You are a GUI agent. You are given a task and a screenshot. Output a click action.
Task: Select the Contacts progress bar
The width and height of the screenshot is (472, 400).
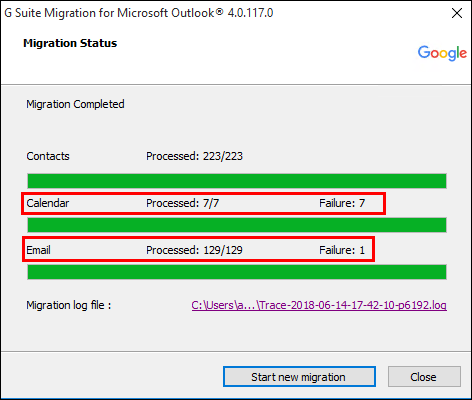237,181
